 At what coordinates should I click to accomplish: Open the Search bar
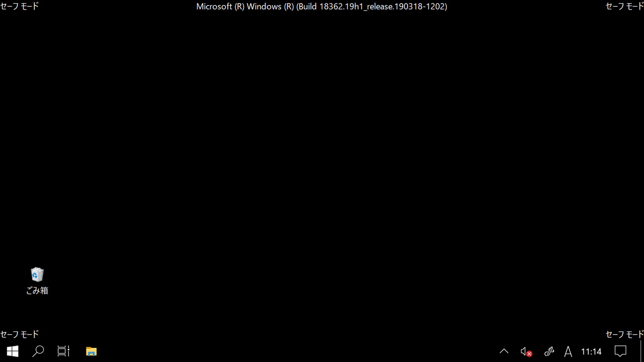coord(38,351)
